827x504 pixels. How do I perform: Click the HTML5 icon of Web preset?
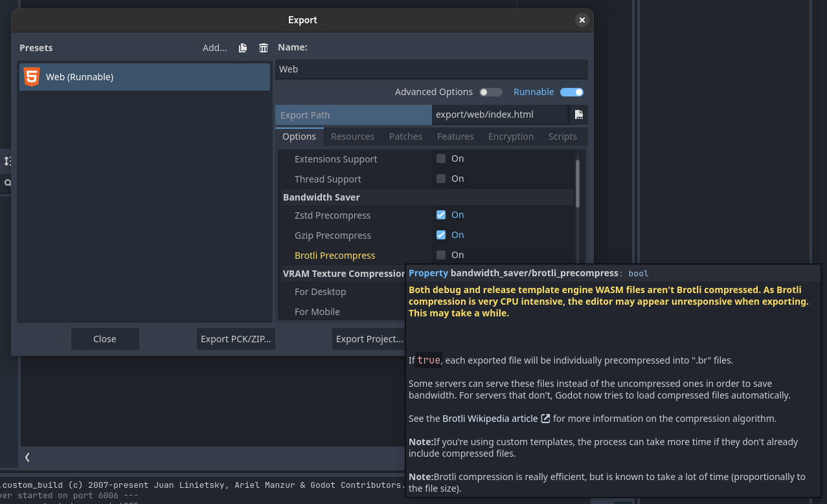[x=31, y=77]
